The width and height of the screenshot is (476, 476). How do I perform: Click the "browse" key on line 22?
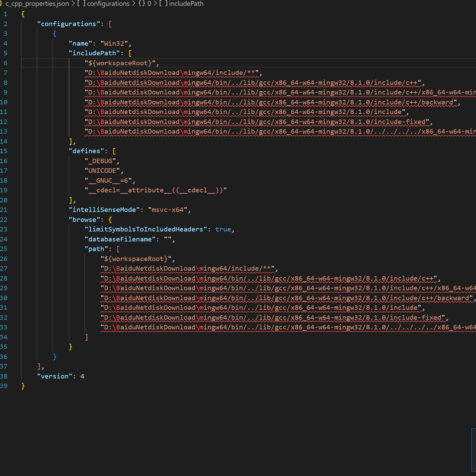84,220
